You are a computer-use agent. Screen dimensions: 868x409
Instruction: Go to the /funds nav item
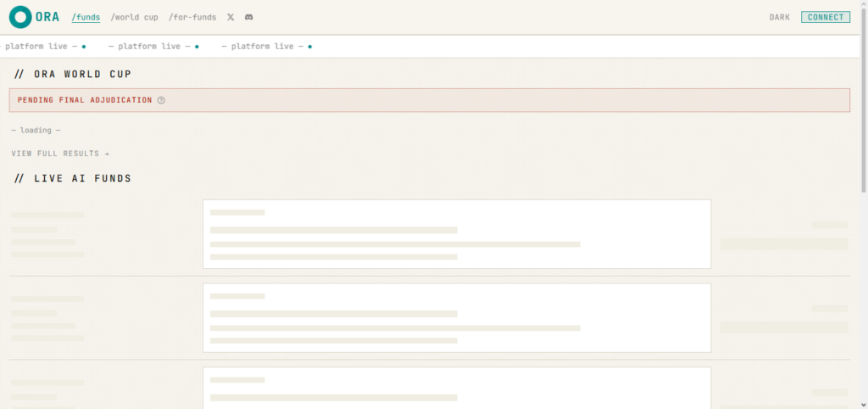click(x=86, y=17)
